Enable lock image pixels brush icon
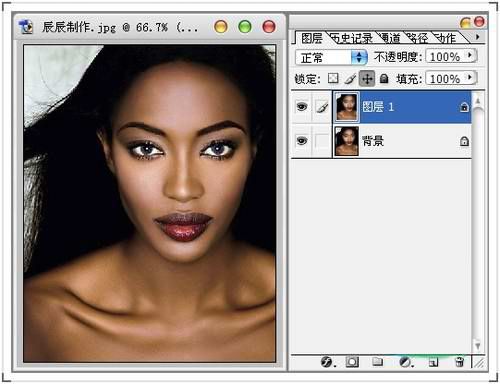 (350, 79)
